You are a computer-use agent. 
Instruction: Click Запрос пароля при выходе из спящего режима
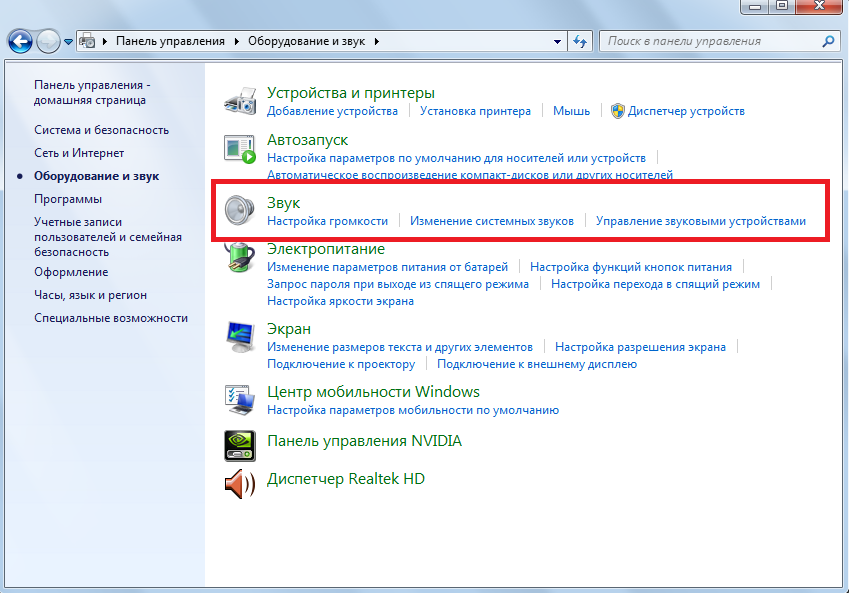pyautogui.click(x=398, y=284)
